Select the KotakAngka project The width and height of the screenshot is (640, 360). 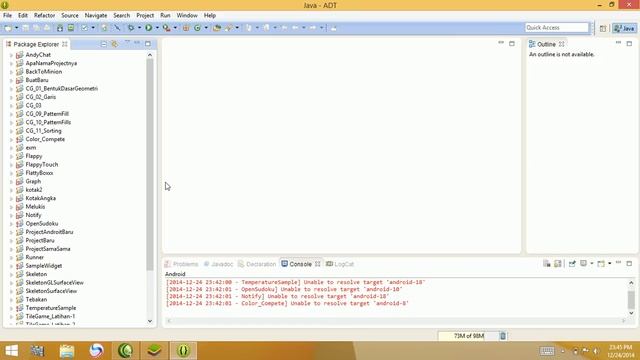(x=40, y=198)
